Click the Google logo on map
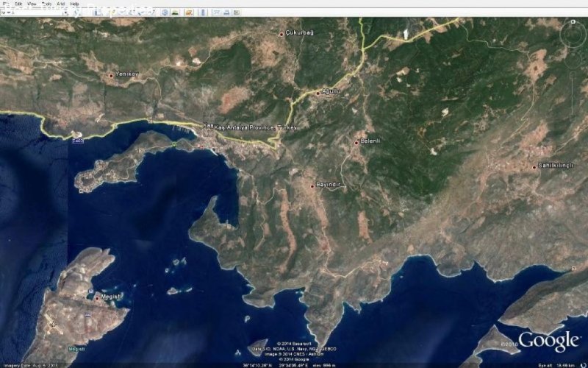 pyautogui.click(x=549, y=341)
